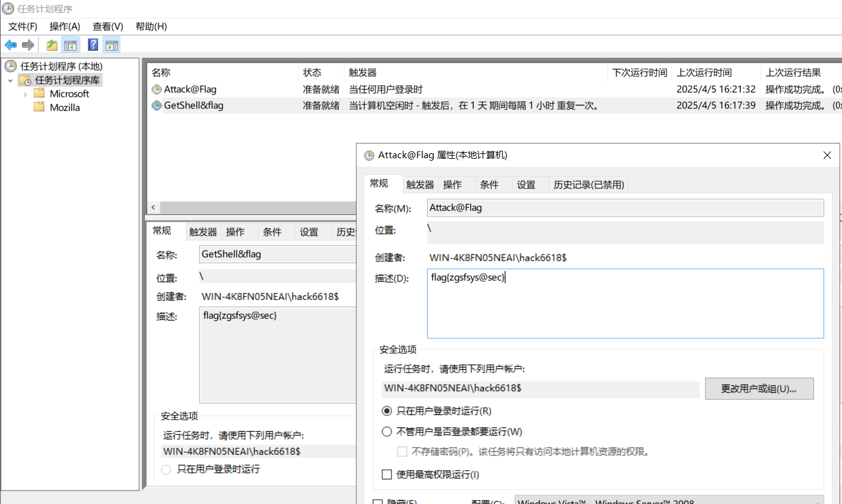Click the 上次运行时间 column header

[x=716, y=72]
